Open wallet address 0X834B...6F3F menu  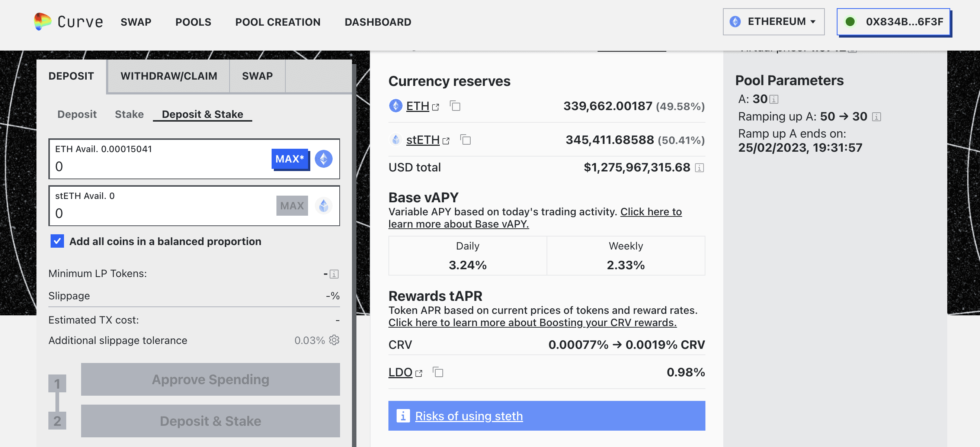[x=893, y=22]
